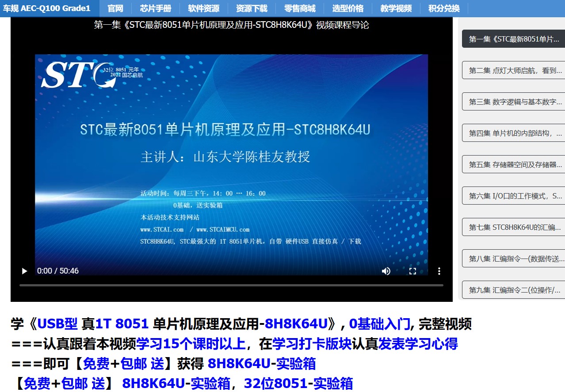
Task: Open the 芯片手册 menu item
Action: coord(156,8)
